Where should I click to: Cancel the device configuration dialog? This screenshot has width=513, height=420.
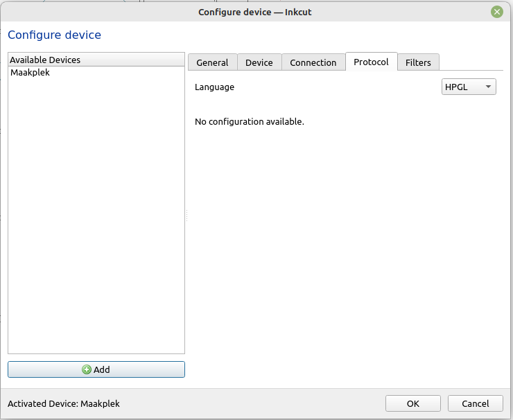475,403
